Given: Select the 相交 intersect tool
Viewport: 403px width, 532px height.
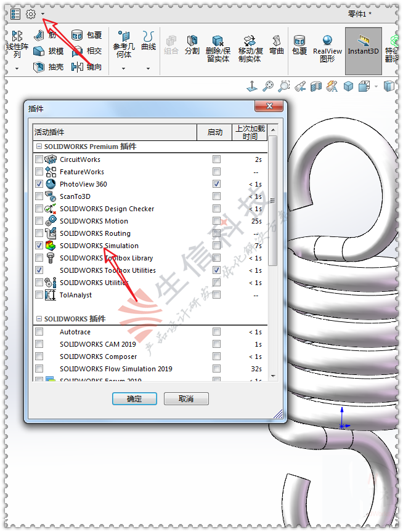Looking at the screenshot, I should 86,51.
